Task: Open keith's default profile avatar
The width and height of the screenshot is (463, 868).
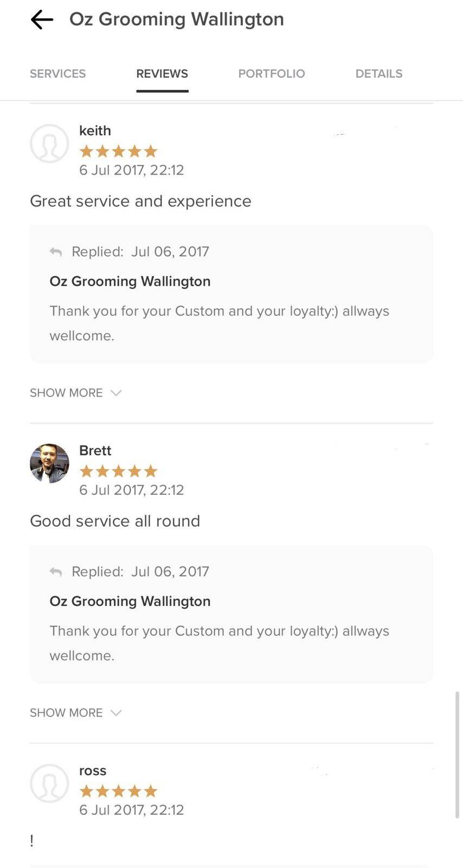Action: pyautogui.click(x=49, y=144)
